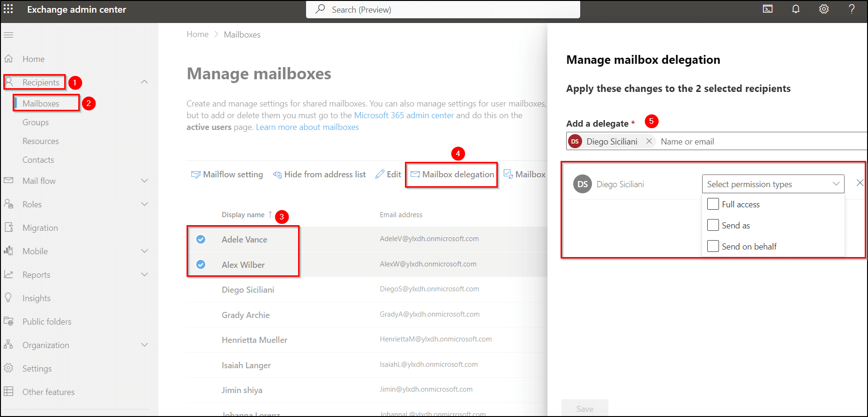Check the Send on behalf checkbox

(x=713, y=246)
